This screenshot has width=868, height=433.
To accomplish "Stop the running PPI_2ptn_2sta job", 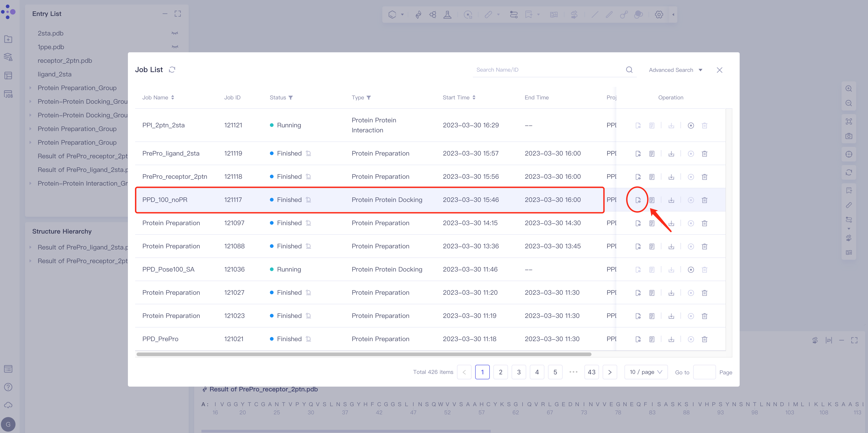I will point(691,125).
